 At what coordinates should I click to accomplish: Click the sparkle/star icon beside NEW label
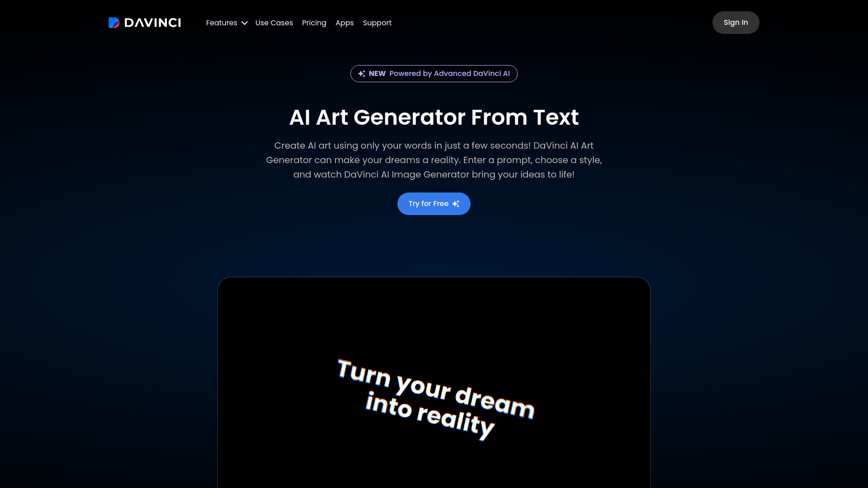(362, 73)
